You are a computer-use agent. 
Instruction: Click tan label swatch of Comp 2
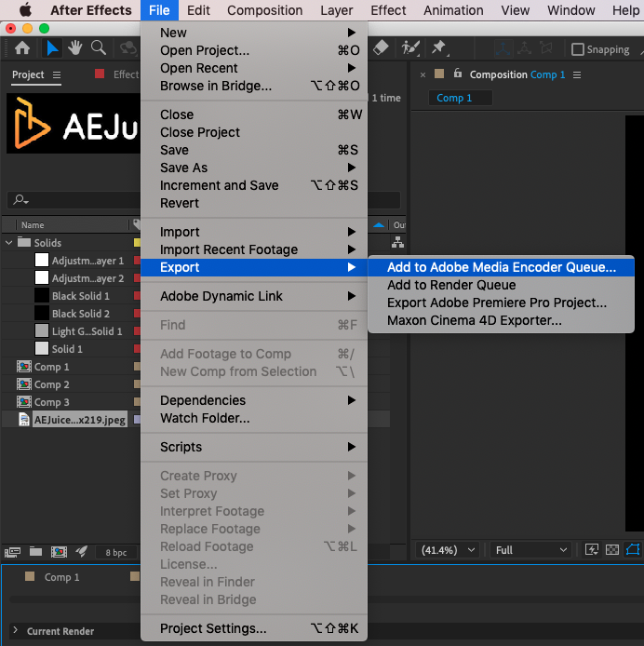[137, 384]
